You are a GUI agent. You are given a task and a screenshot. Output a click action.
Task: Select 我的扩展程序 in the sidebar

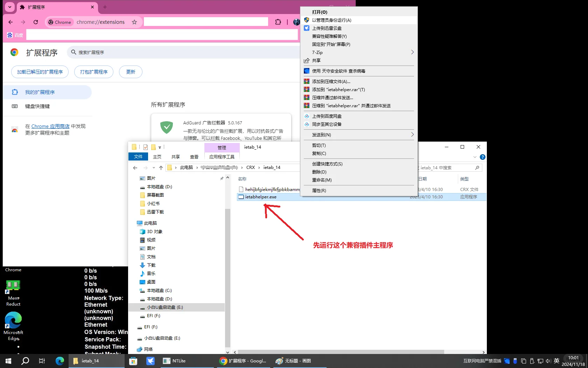[47, 92]
